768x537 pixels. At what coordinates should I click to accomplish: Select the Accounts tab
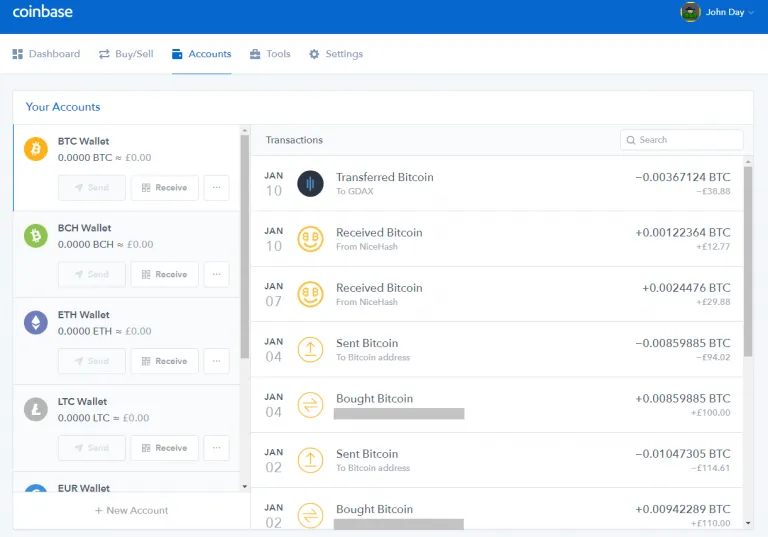click(x=201, y=54)
